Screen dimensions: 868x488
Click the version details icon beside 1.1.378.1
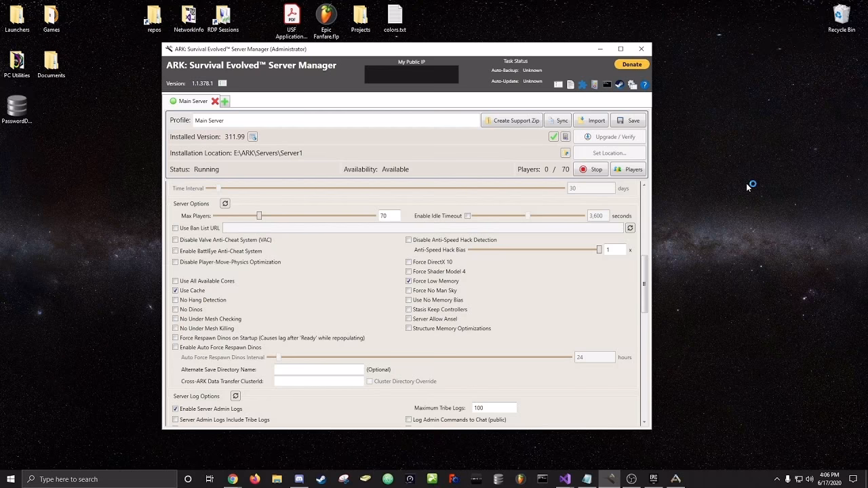click(x=222, y=83)
